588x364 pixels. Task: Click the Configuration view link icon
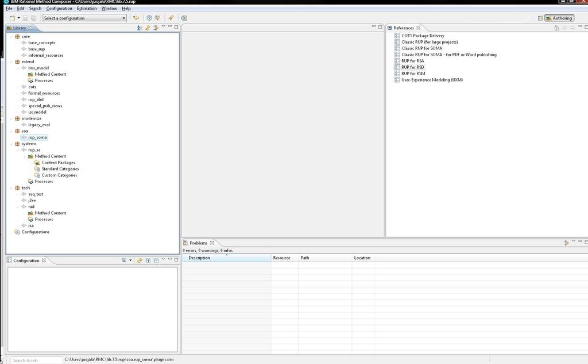pos(140,260)
